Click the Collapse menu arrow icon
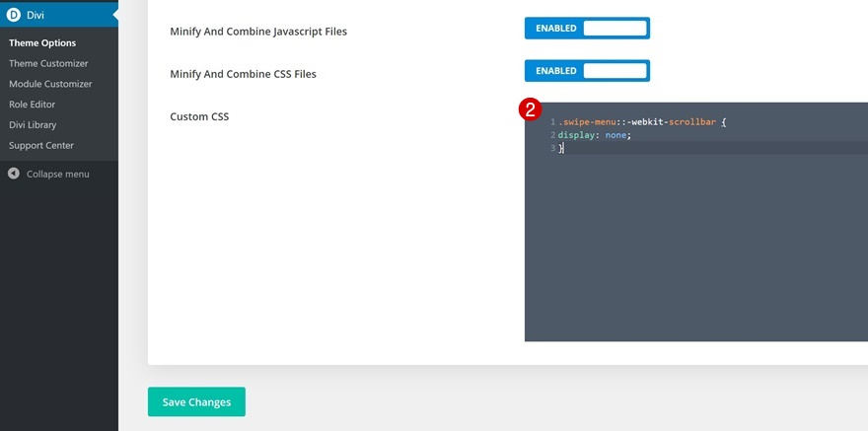This screenshot has width=868, height=431. (x=14, y=174)
